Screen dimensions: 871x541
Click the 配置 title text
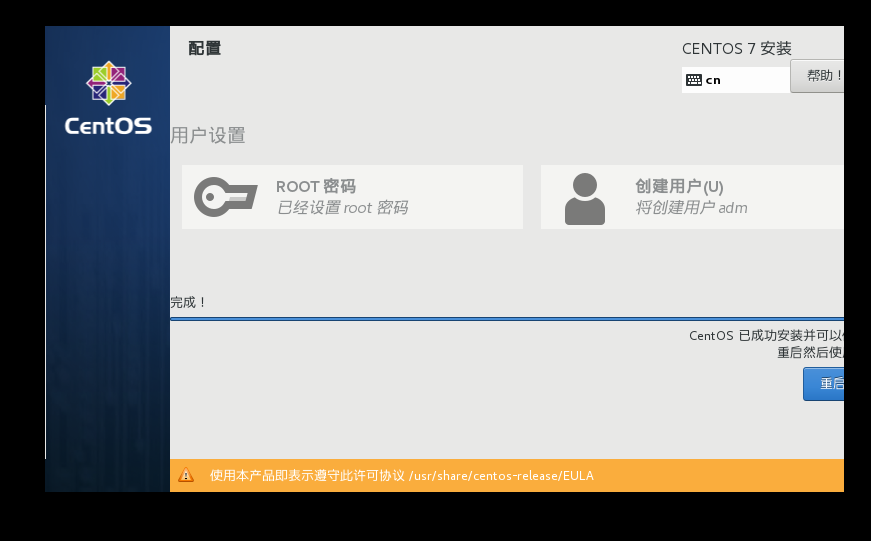204,48
